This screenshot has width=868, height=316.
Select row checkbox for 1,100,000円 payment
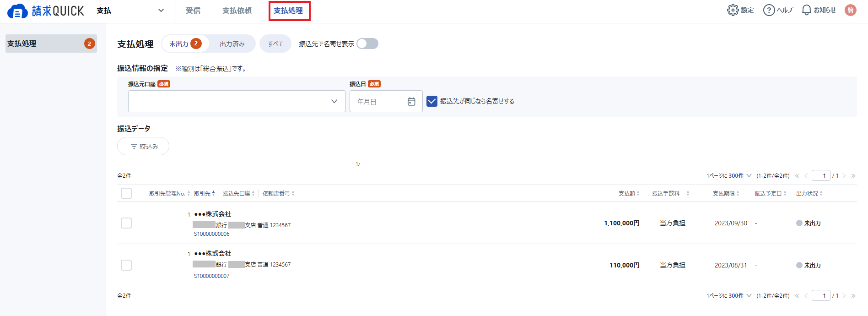tap(126, 223)
